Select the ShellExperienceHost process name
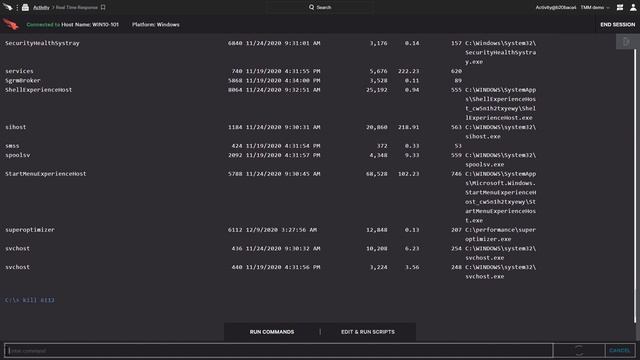 point(38,90)
